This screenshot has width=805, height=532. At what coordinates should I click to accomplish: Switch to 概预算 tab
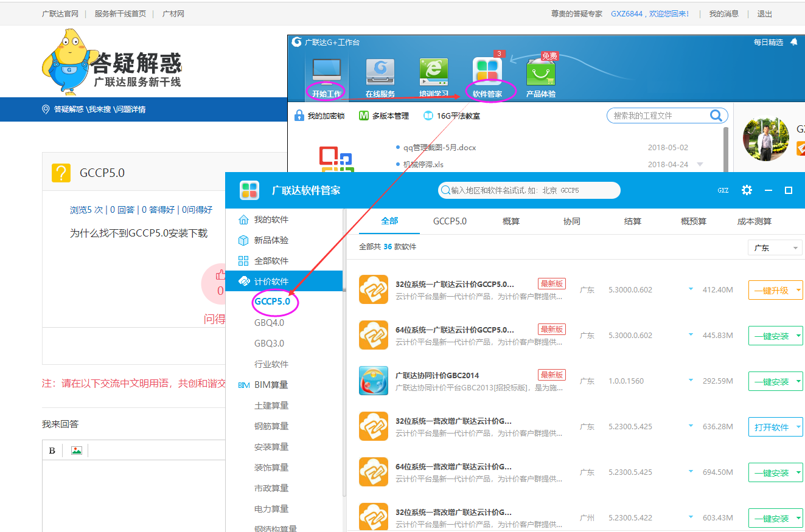(x=694, y=221)
